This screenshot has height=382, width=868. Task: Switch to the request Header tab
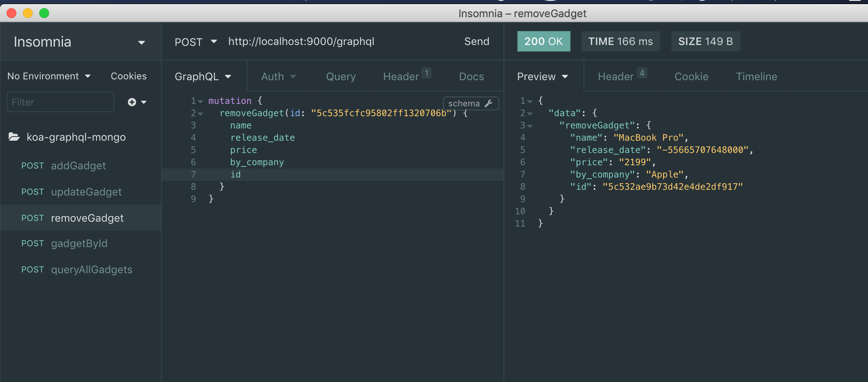point(407,76)
